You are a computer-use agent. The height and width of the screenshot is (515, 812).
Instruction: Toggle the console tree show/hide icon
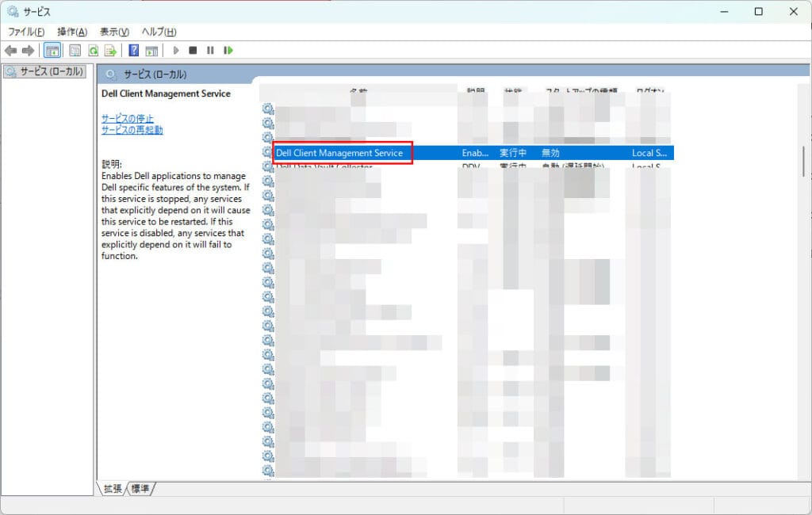(x=52, y=51)
